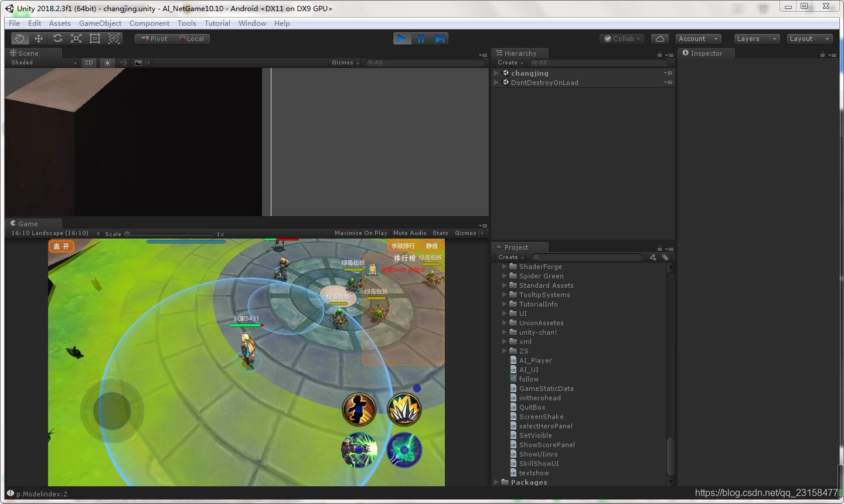The width and height of the screenshot is (844, 504).
Task: Select the Rotate tool
Action: click(x=57, y=39)
